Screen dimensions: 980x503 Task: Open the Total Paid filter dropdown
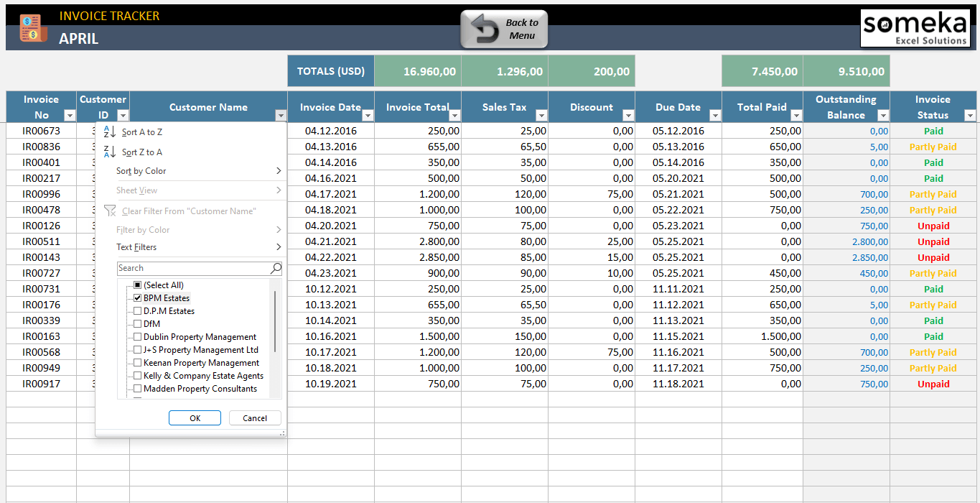[796, 116]
